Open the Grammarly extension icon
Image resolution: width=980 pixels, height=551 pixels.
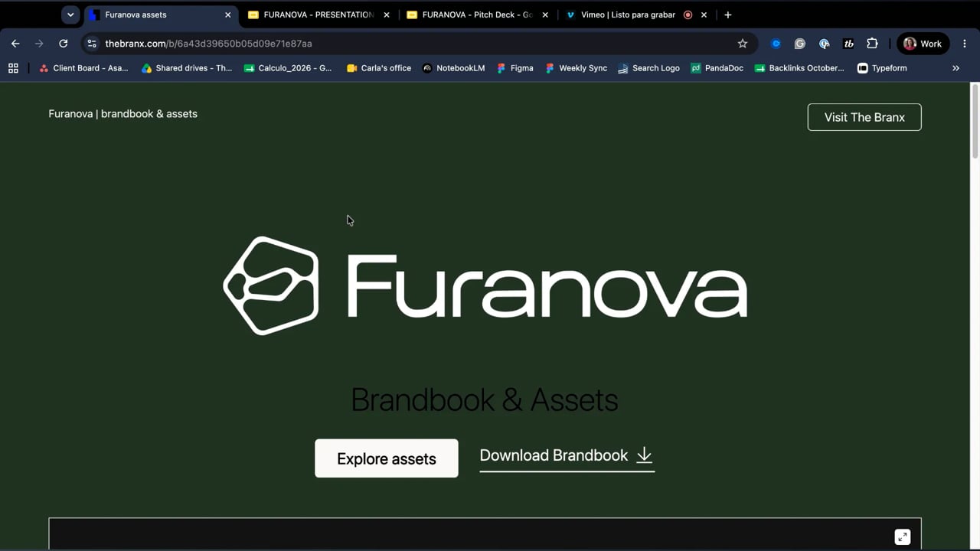pyautogui.click(x=800, y=44)
